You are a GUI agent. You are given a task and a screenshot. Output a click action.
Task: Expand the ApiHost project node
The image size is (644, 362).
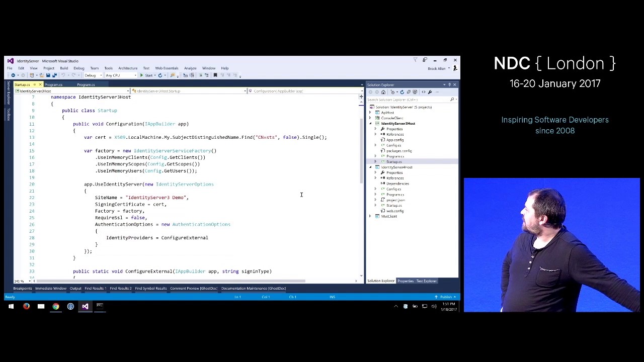[371, 113]
